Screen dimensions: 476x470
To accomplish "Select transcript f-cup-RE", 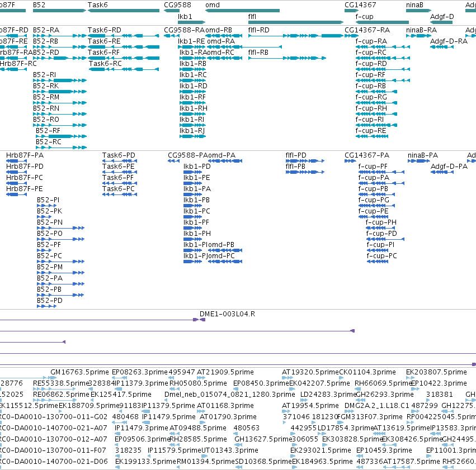I will [371, 131].
